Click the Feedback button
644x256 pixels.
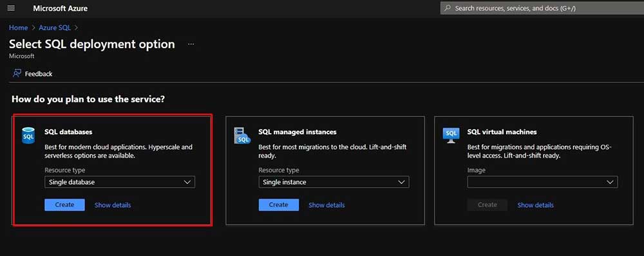33,74
